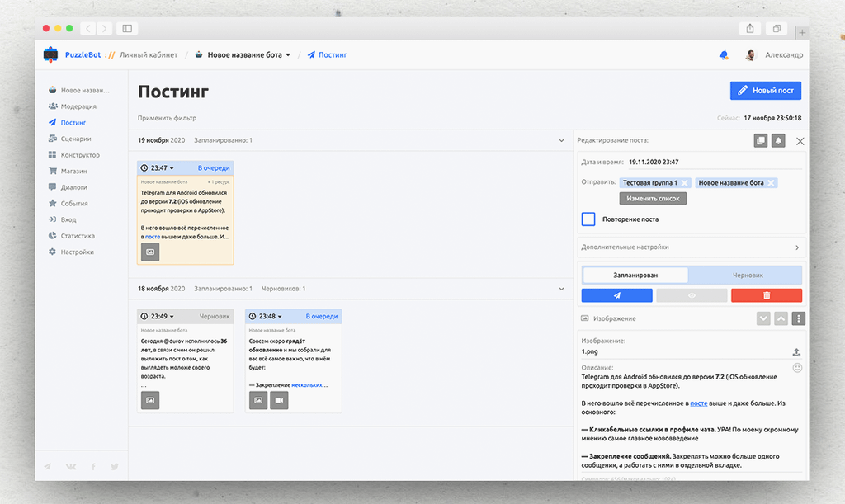Click the browser tabs overview icon
The width and height of the screenshot is (845, 504).
click(x=777, y=29)
